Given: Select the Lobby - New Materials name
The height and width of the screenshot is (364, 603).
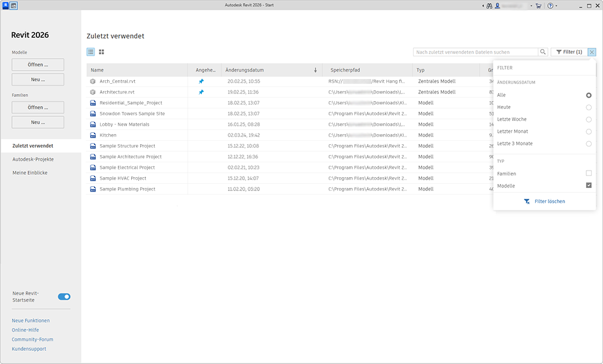Looking at the screenshot, I should 125,125.
